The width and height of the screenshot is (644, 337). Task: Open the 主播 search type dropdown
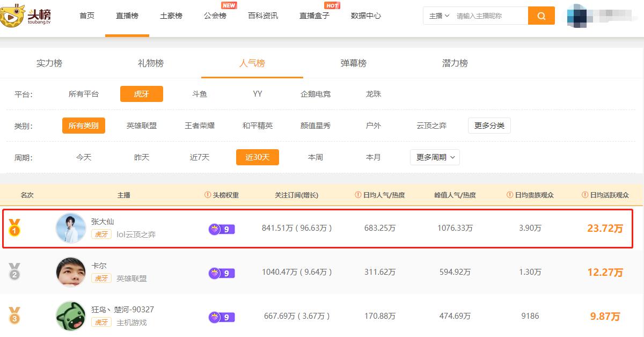click(439, 16)
